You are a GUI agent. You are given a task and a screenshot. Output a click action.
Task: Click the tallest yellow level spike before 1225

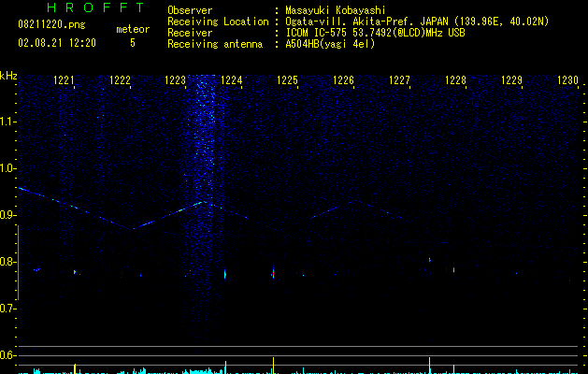tap(273, 366)
